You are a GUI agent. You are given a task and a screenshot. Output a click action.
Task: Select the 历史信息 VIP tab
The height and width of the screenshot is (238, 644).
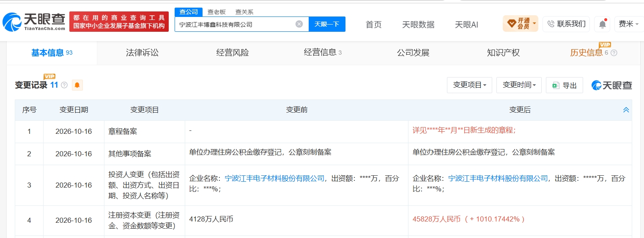pos(589,53)
